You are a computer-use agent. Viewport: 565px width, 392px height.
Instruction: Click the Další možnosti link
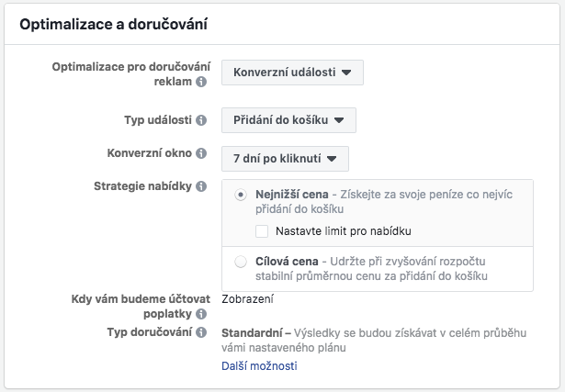pos(259,365)
